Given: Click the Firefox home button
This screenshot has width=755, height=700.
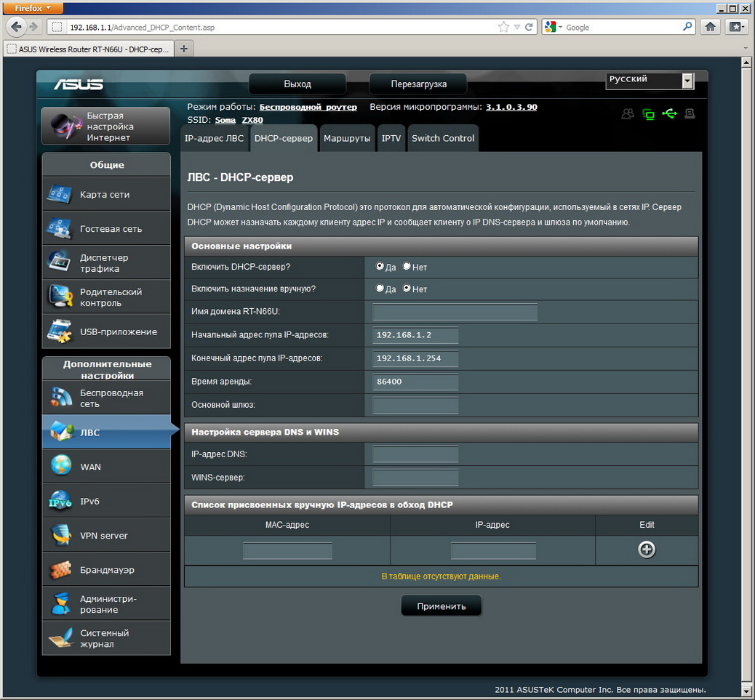Looking at the screenshot, I should (711, 27).
